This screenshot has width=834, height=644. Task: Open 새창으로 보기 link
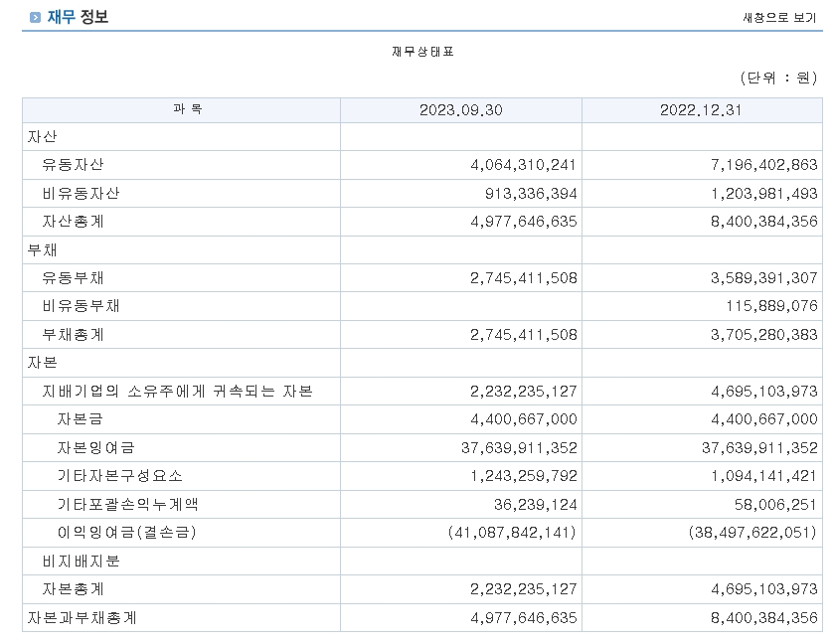tap(779, 18)
